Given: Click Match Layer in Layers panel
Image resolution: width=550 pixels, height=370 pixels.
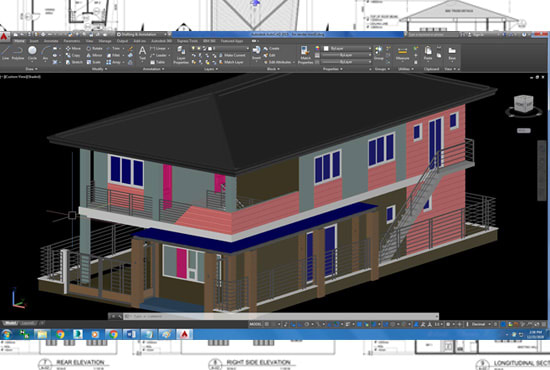Looking at the screenshot, I should (231, 62).
